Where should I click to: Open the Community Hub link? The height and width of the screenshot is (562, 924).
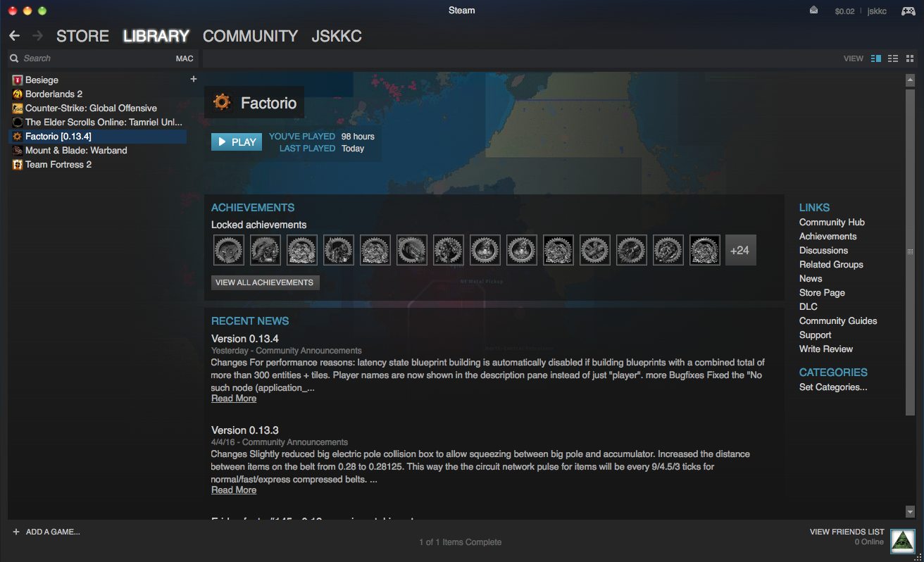click(x=832, y=222)
